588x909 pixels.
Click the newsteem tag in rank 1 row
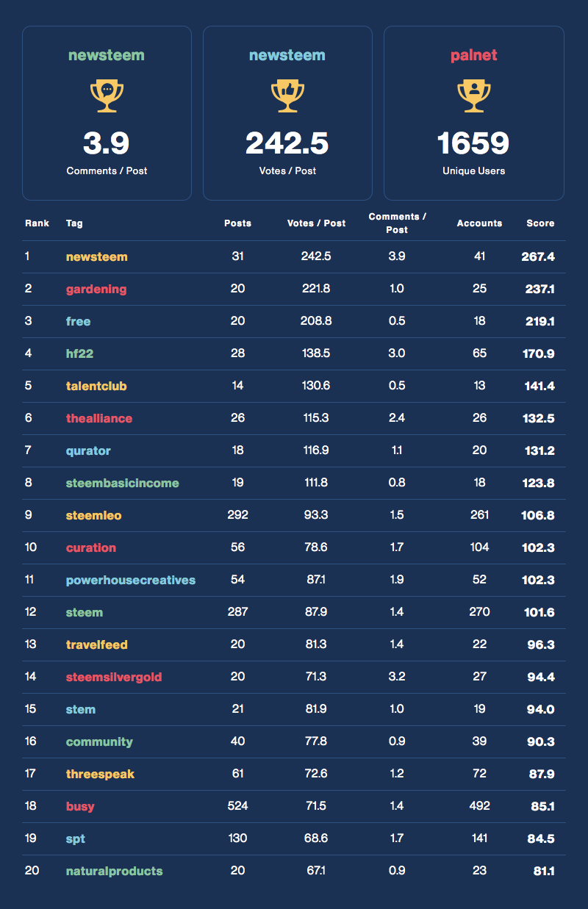(x=96, y=256)
